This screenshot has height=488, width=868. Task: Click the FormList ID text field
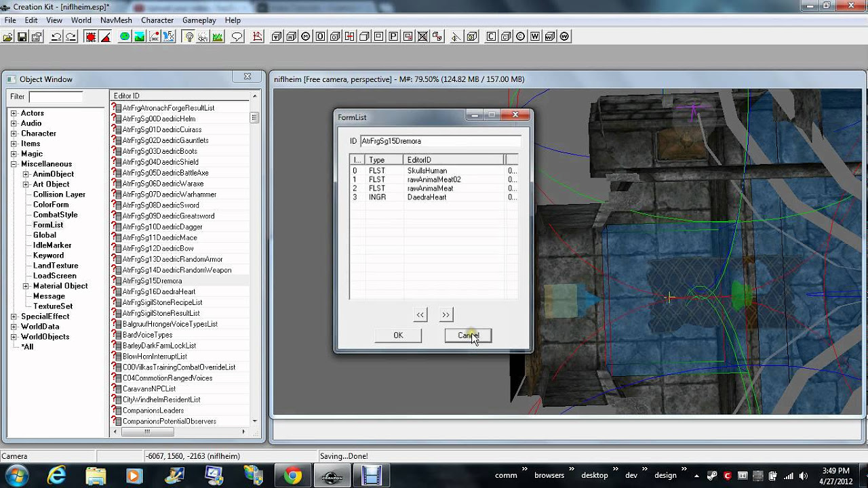point(440,141)
